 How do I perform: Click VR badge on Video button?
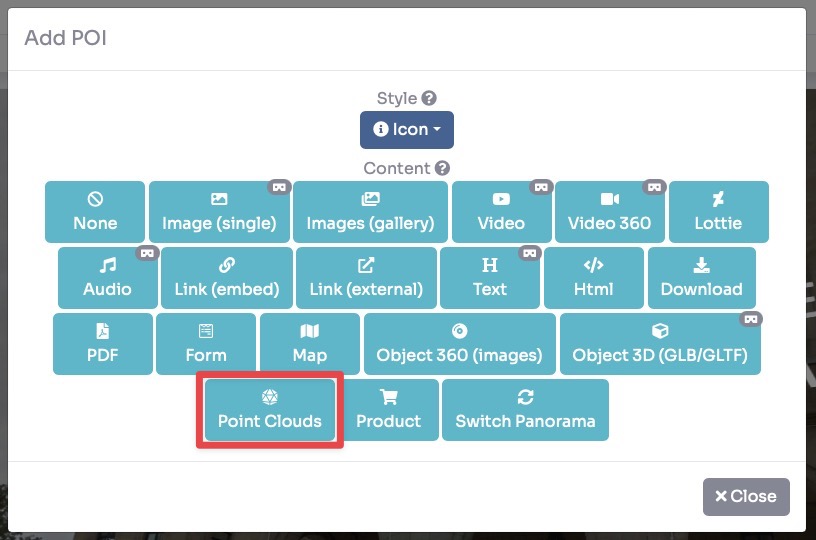541,187
